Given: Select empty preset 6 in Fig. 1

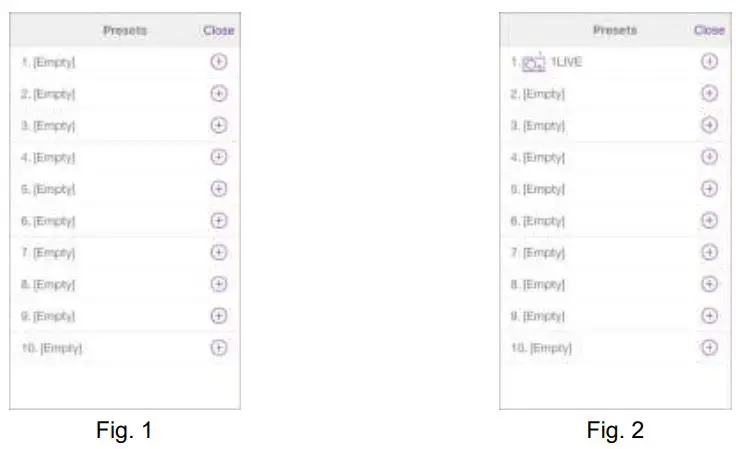Looking at the screenshot, I should click(49, 221).
